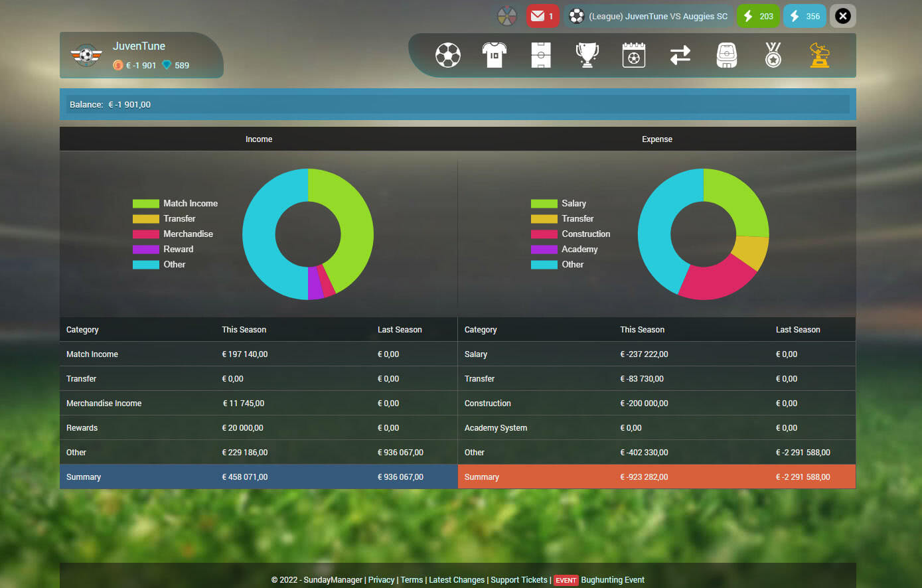Click the JuvenTune club logo

point(86,55)
